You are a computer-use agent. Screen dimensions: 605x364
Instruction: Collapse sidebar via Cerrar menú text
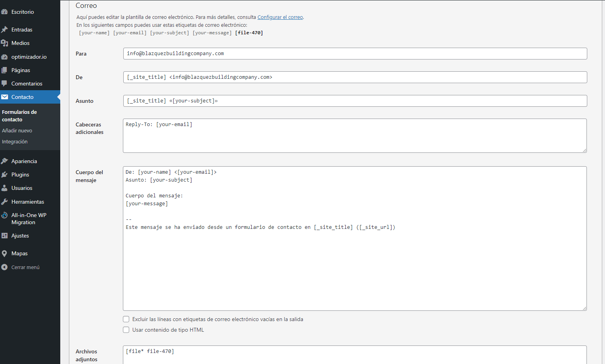[25, 267]
